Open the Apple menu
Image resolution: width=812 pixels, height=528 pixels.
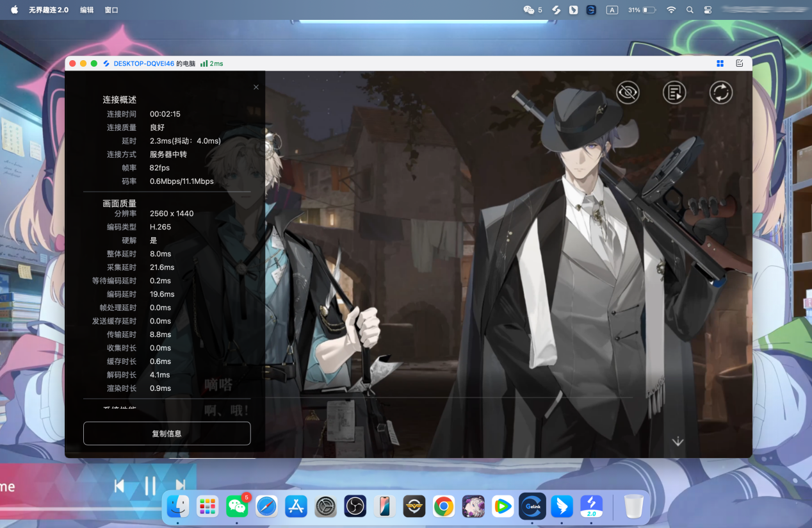point(14,10)
